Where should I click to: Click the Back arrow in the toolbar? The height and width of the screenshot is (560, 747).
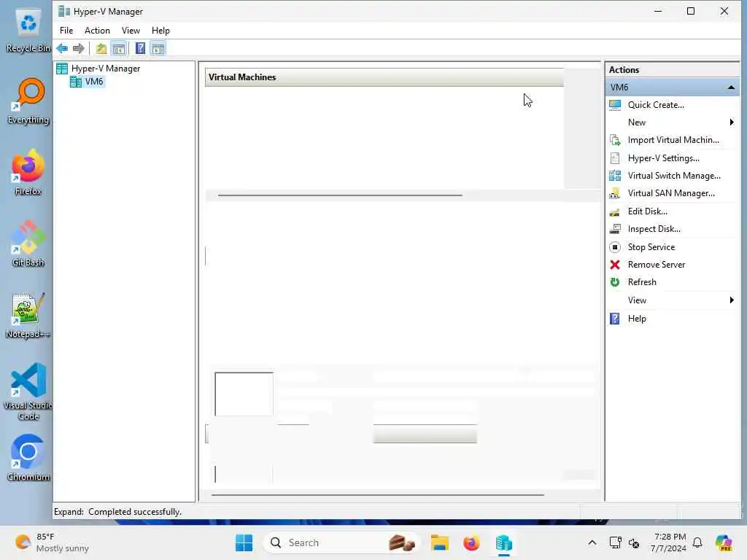click(x=62, y=49)
